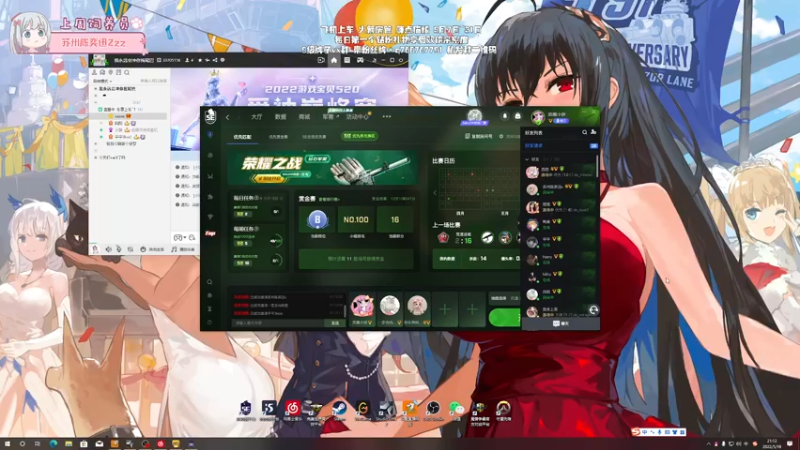Open the Windows Start menu
Viewport: 800px width, 450px height.
pos(7,444)
